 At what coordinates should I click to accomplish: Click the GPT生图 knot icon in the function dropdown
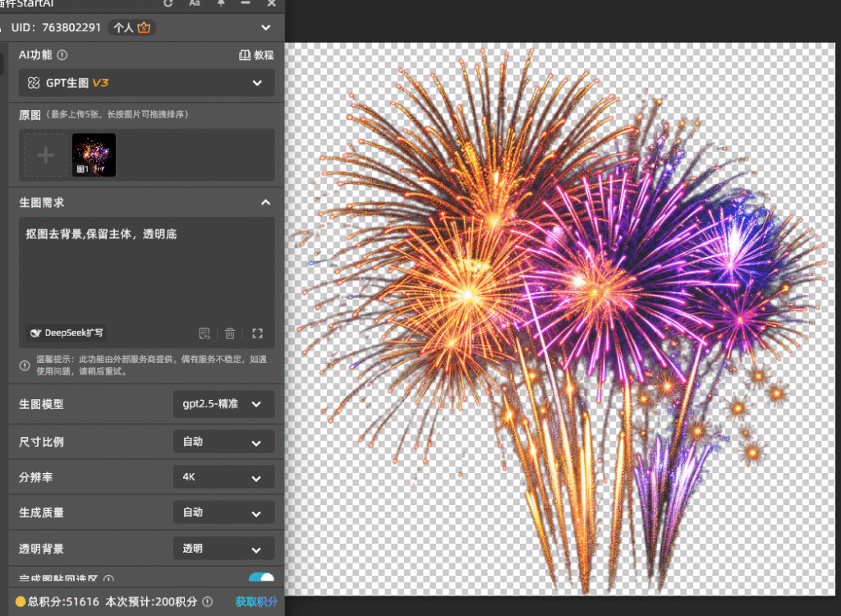(x=34, y=83)
